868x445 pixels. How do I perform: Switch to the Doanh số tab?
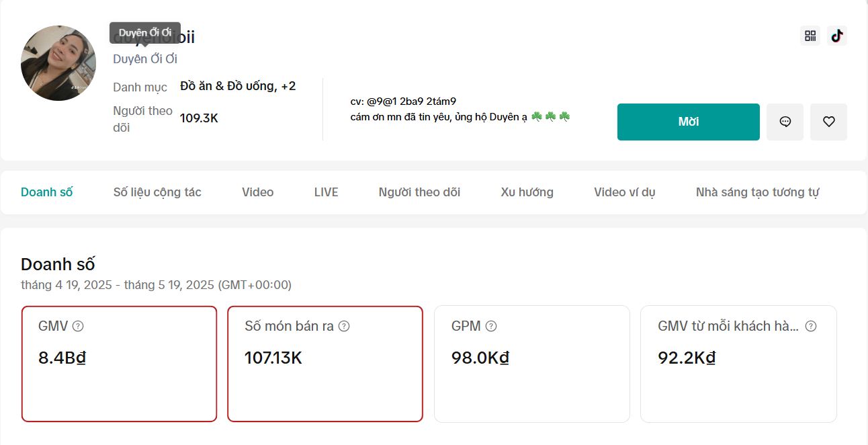click(46, 192)
